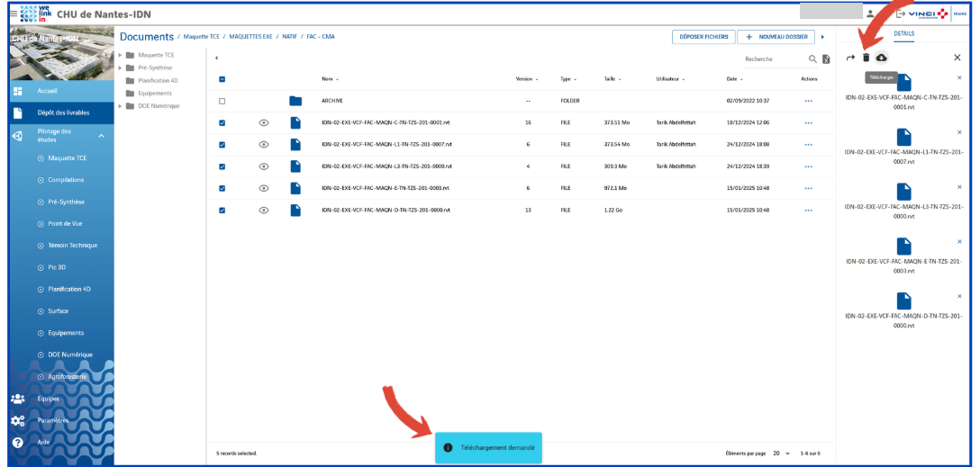The image size is (980, 467).
Task: Select Planification 4D in sidebar menu
Action: pyautogui.click(x=68, y=289)
